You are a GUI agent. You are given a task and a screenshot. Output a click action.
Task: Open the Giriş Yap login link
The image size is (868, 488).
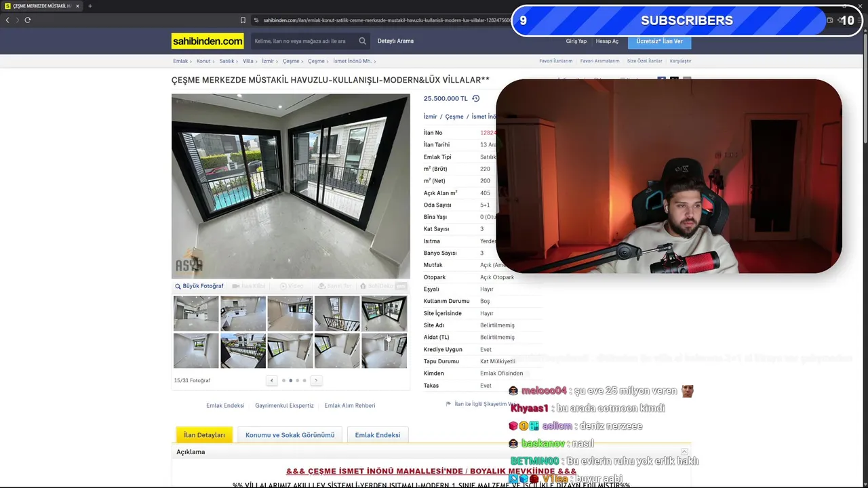pos(576,41)
